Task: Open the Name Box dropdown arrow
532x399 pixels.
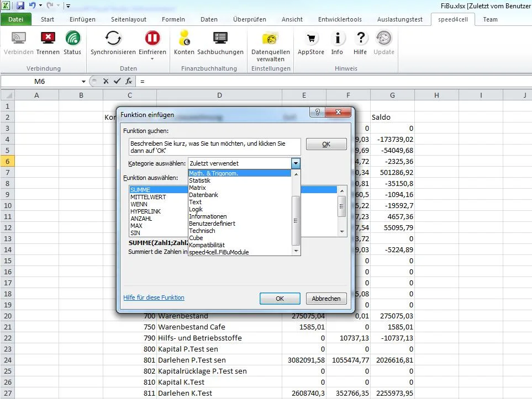Action: [83, 81]
